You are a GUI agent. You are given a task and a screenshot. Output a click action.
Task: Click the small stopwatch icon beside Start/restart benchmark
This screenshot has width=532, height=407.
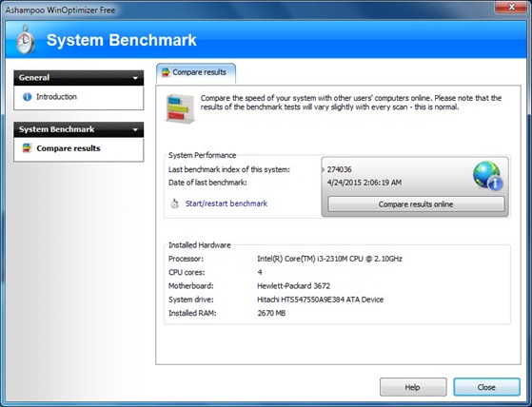point(175,203)
